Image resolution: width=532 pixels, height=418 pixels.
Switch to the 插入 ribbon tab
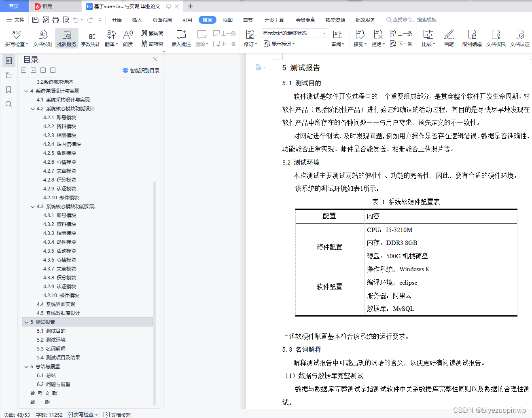tap(137, 20)
